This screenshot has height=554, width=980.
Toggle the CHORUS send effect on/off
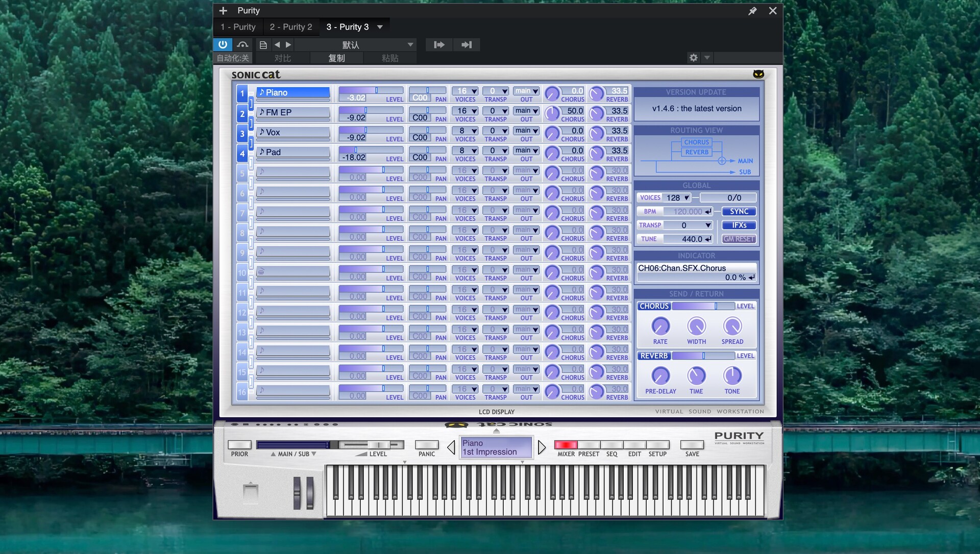(x=654, y=306)
